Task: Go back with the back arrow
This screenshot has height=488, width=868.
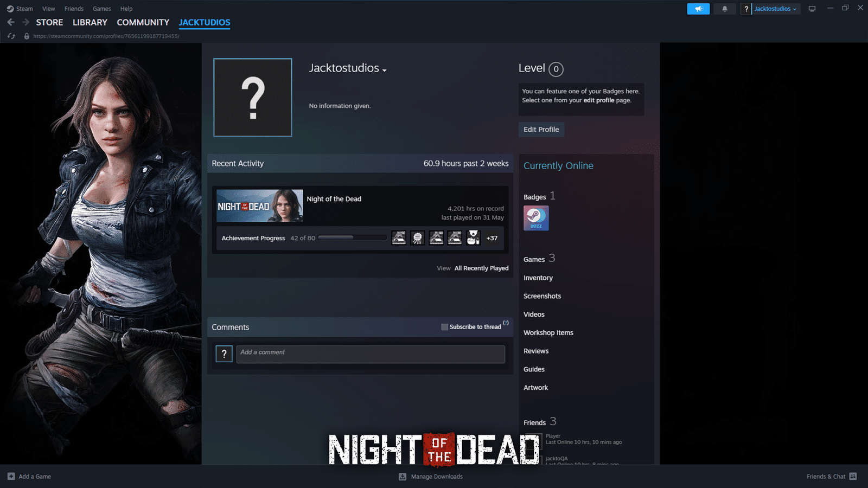Action: pyautogui.click(x=11, y=22)
